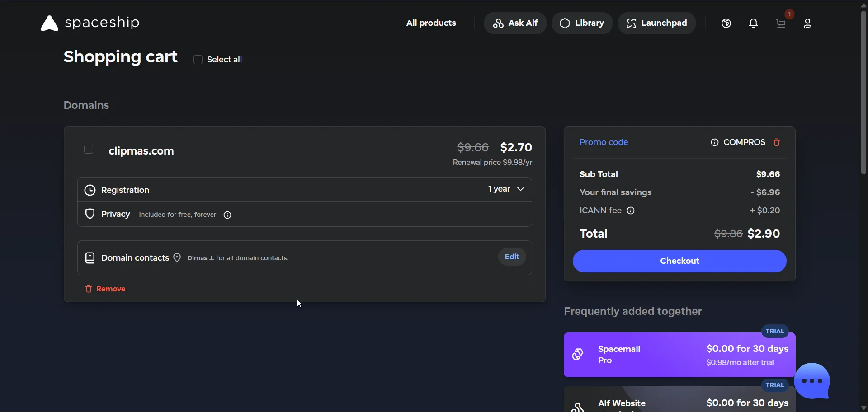Open the currency selector icon
Image resolution: width=868 pixels, height=412 pixels.
(x=726, y=23)
